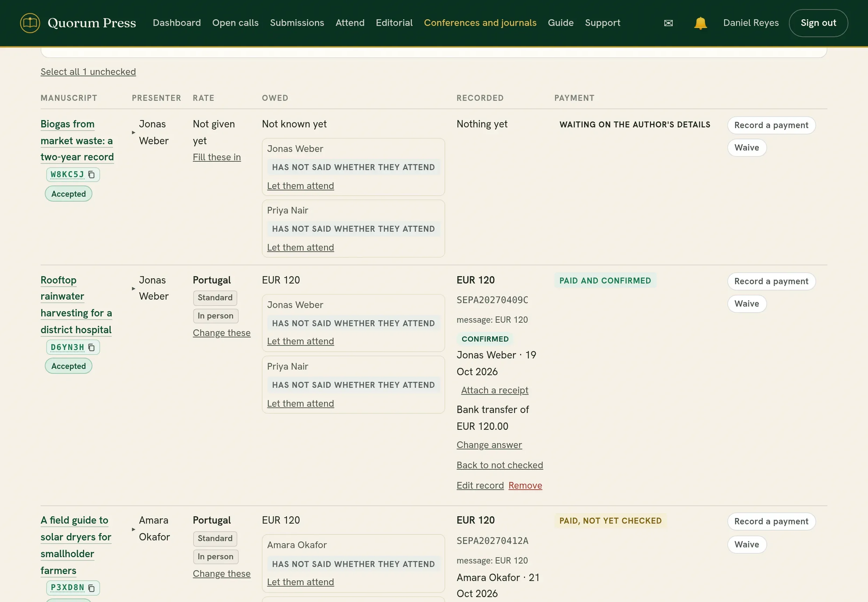Open the Rooftop rainwater harvesting manuscript
This screenshot has height=602, width=868.
76,305
